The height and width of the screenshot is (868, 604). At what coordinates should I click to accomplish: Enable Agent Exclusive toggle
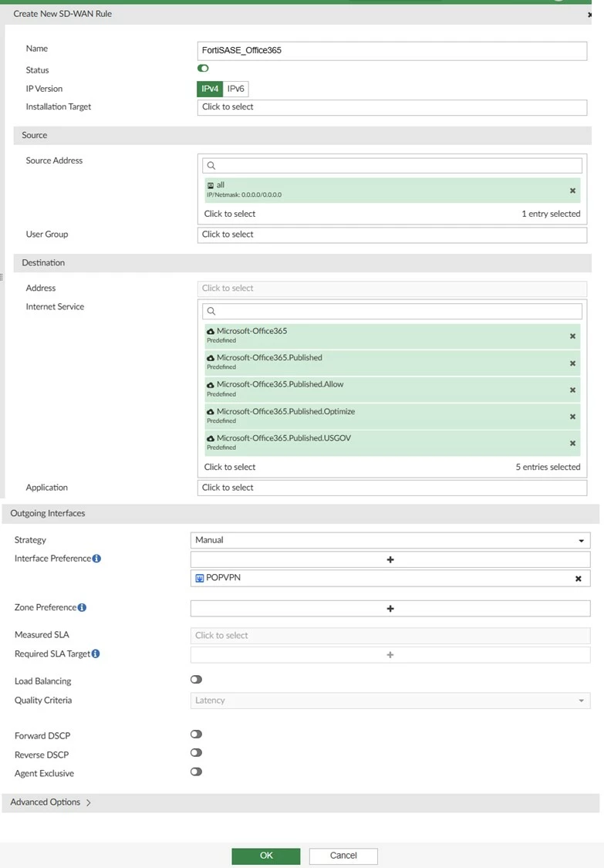click(196, 772)
